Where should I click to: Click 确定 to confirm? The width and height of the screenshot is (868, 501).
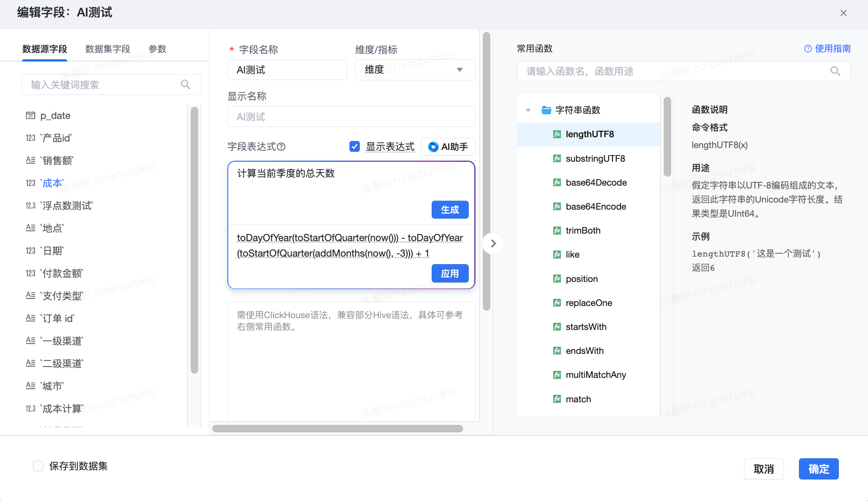click(819, 469)
